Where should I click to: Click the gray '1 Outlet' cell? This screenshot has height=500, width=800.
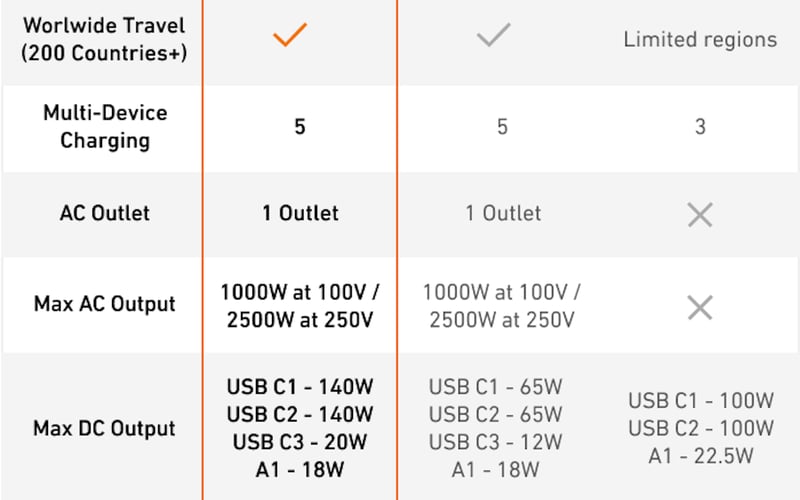(503, 213)
